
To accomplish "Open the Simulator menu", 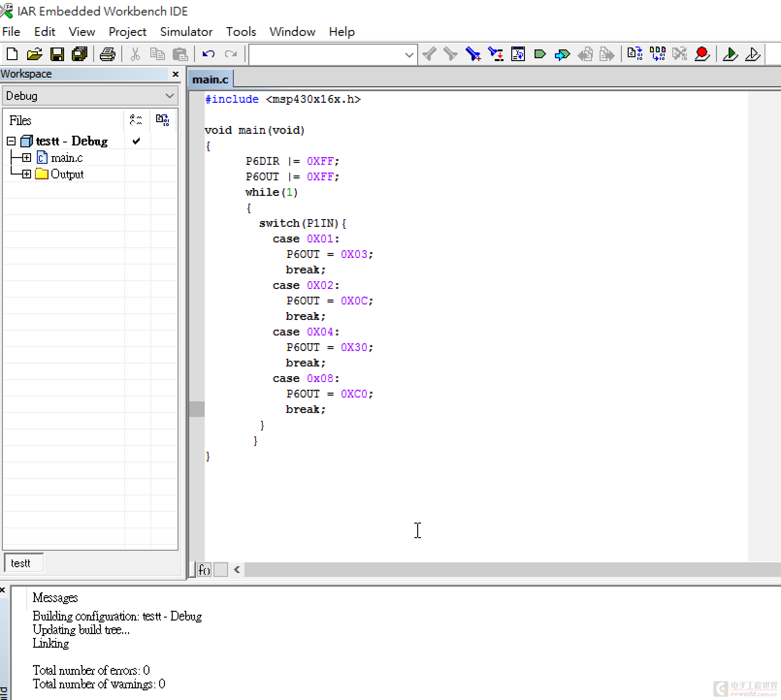I will [186, 32].
